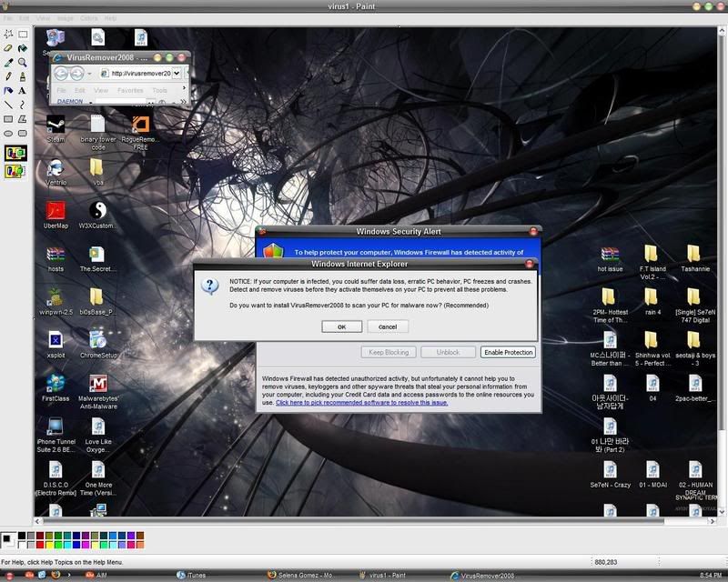Click the 'Click here to pick recommended software' link
Image resolution: width=728 pixels, height=582 pixels.
[361, 403]
